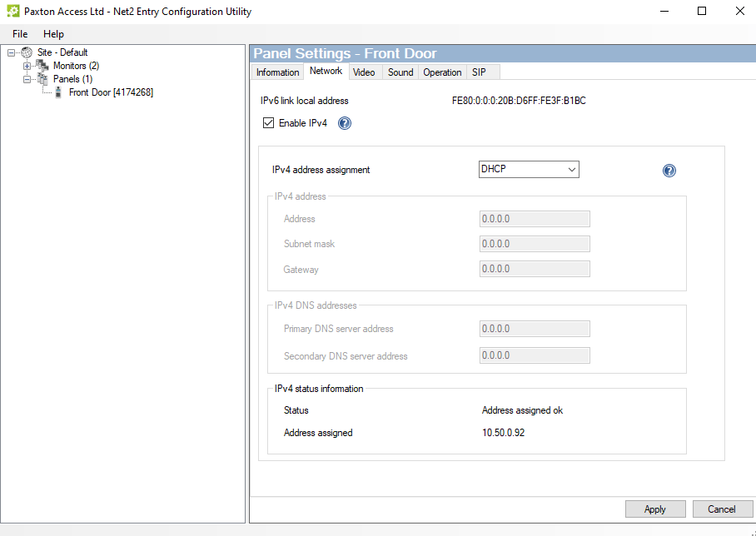756x536 pixels.
Task: Click the 'Address assigned ok' status text
Action: pos(523,410)
